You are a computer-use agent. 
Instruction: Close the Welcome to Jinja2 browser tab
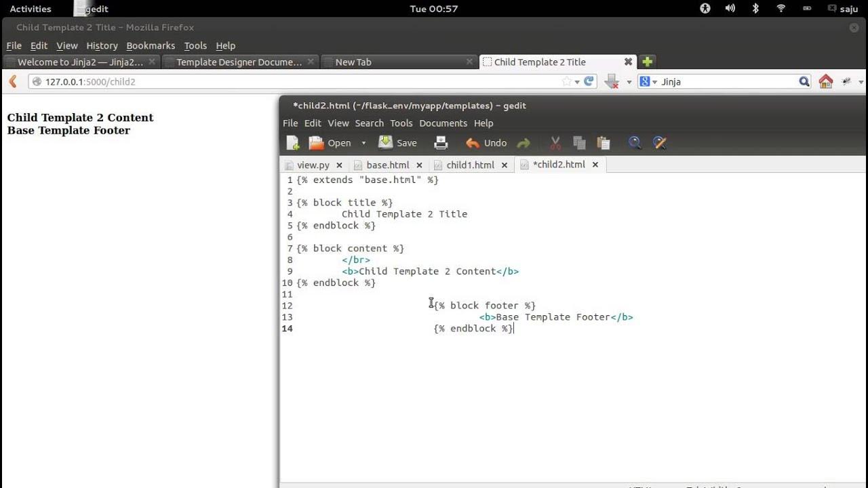coord(152,62)
